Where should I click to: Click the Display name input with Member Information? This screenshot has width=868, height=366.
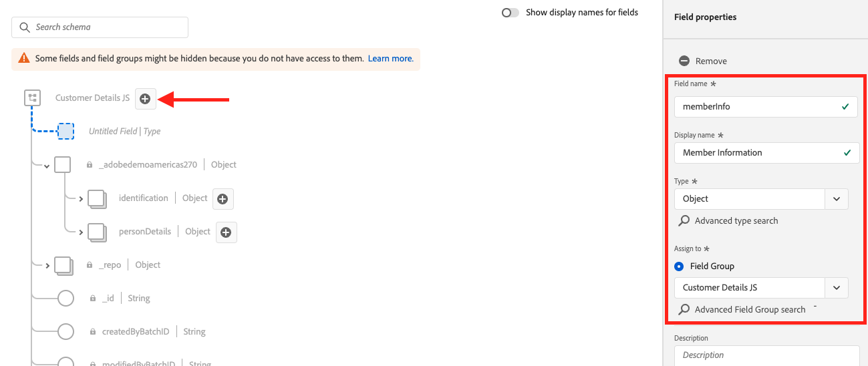point(766,152)
